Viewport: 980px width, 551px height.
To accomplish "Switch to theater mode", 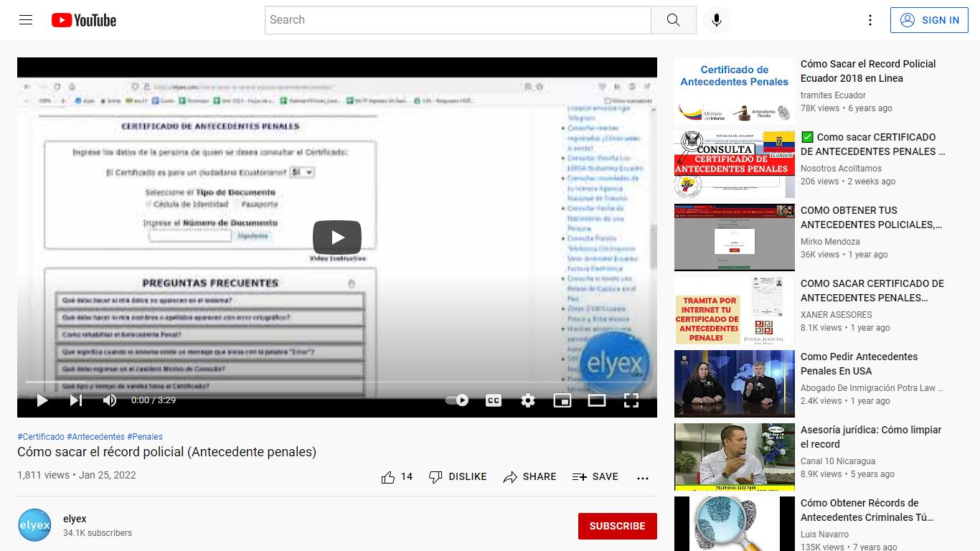I will point(597,400).
